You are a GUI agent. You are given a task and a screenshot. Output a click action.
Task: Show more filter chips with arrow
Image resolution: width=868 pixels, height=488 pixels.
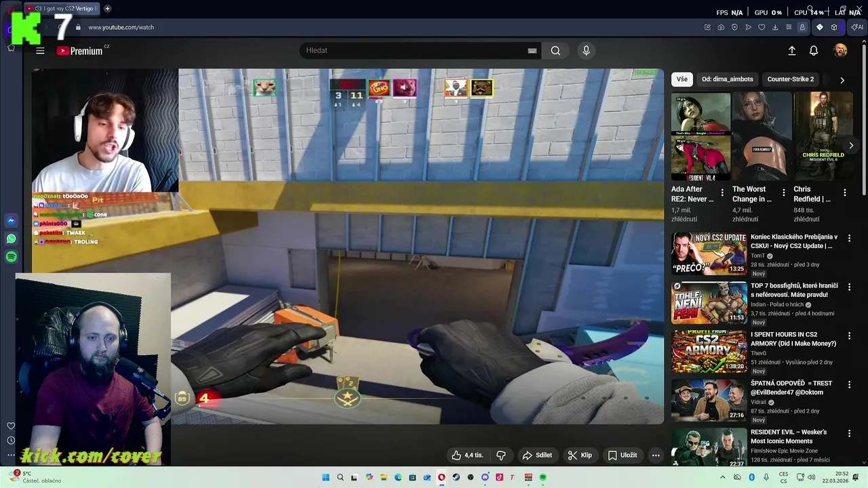click(842, 80)
